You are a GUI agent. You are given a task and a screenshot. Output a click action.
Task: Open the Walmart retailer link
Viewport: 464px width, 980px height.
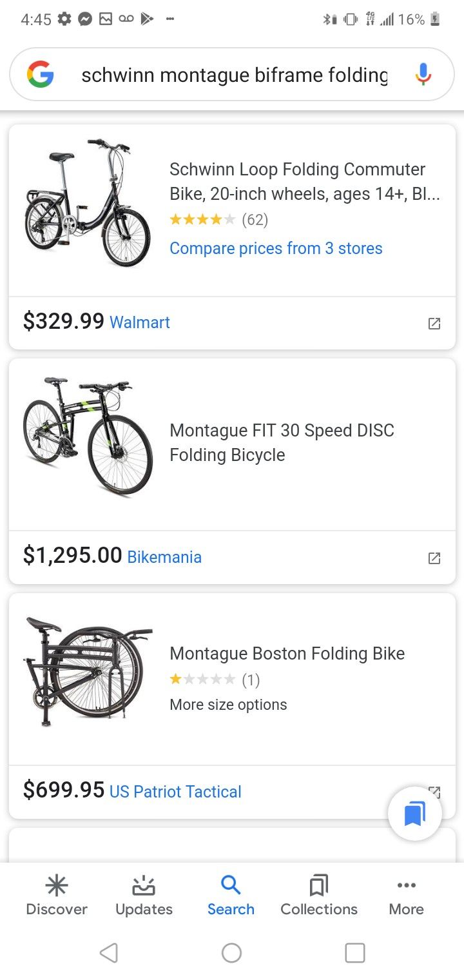[x=140, y=322]
